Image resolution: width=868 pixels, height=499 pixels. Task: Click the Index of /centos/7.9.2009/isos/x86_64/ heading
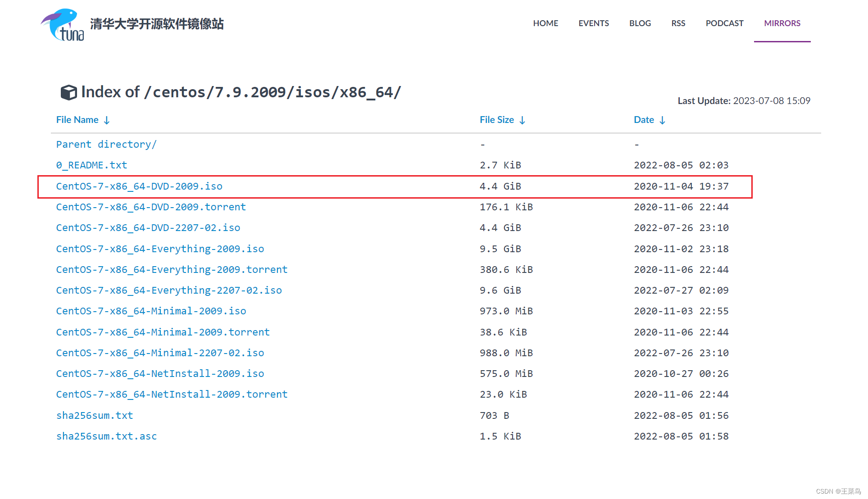(x=241, y=92)
